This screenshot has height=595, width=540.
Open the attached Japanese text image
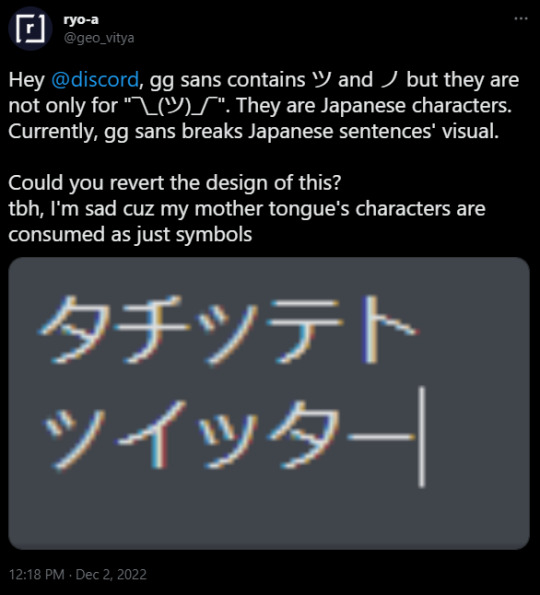pyautogui.click(x=269, y=403)
